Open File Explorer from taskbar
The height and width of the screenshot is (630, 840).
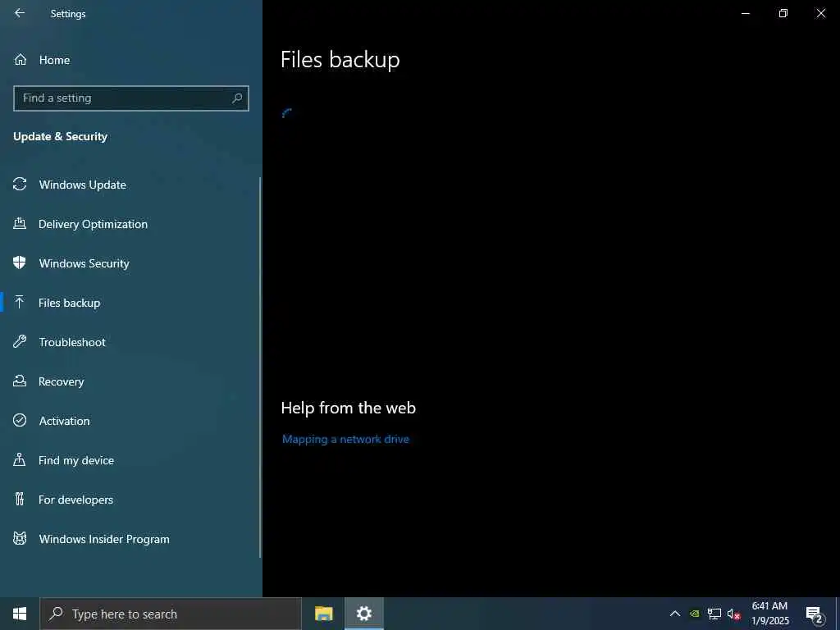pyautogui.click(x=323, y=614)
